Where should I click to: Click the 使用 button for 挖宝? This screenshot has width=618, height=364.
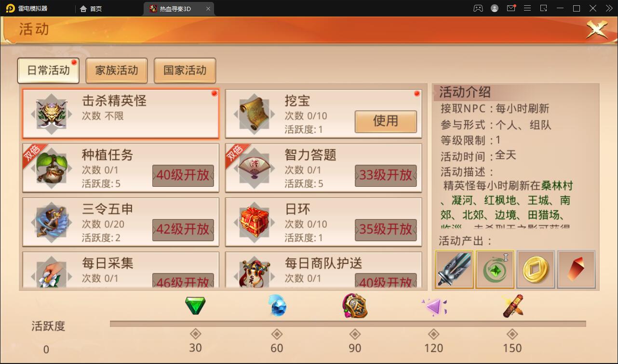coord(386,121)
